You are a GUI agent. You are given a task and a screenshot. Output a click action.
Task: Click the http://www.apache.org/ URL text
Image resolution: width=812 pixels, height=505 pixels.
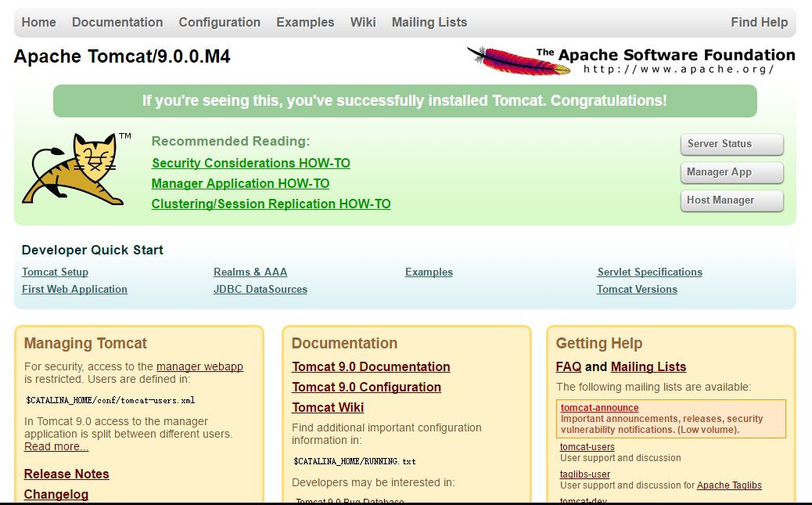coord(679,69)
